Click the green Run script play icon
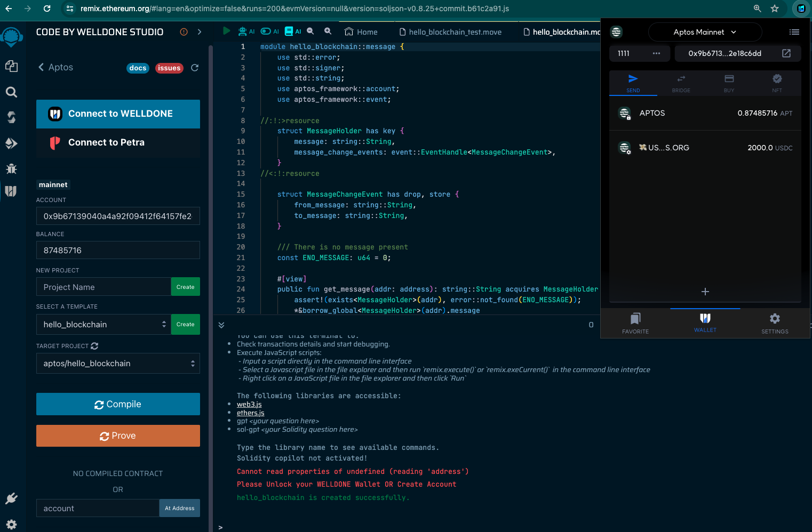The width and height of the screenshot is (812, 532). pyautogui.click(x=227, y=31)
